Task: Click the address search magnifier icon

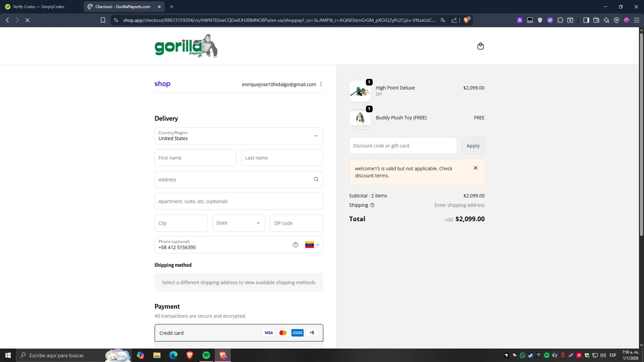Action: [316, 179]
